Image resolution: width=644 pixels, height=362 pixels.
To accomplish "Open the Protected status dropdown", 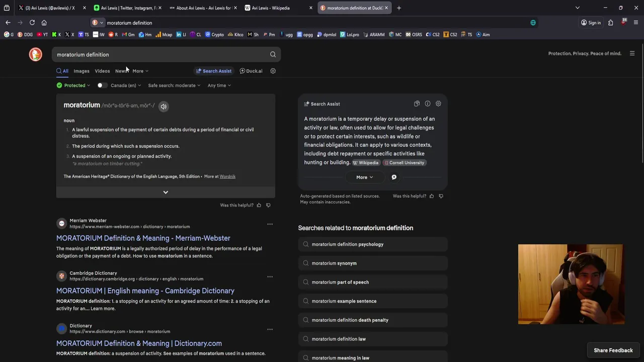I will [73, 85].
